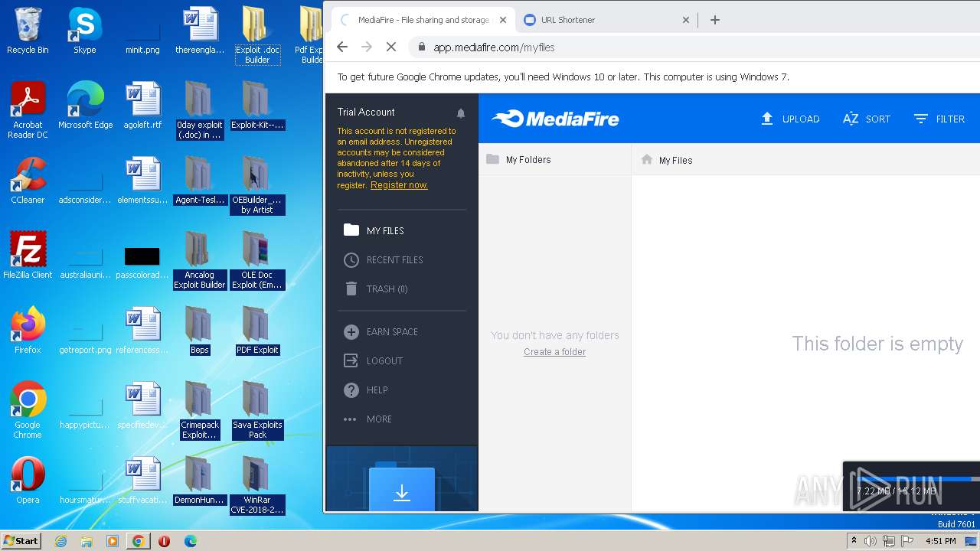Select the DemonHunter folder icon
This screenshot has width=980, height=551.
click(x=199, y=481)
